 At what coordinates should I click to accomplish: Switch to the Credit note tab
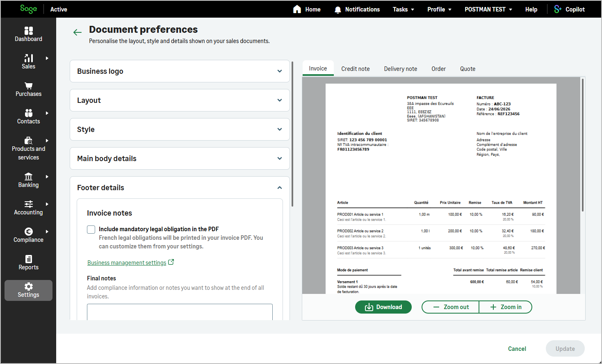pyautogui.click(x=355, y=69)
